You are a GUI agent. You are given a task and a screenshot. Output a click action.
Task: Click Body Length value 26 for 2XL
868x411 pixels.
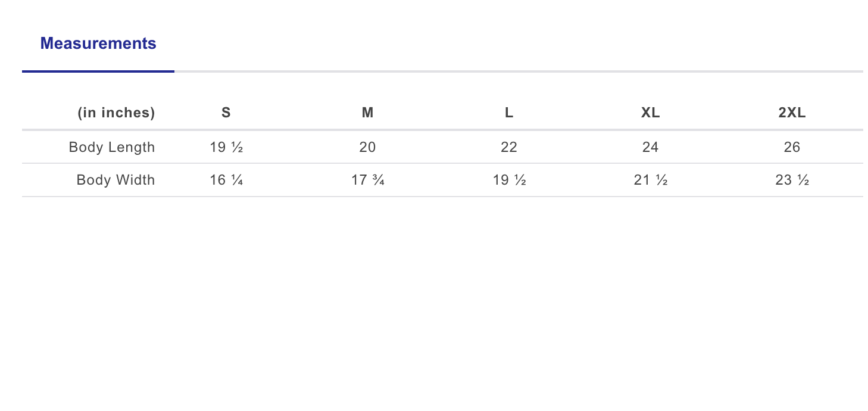tap(792, 147)
